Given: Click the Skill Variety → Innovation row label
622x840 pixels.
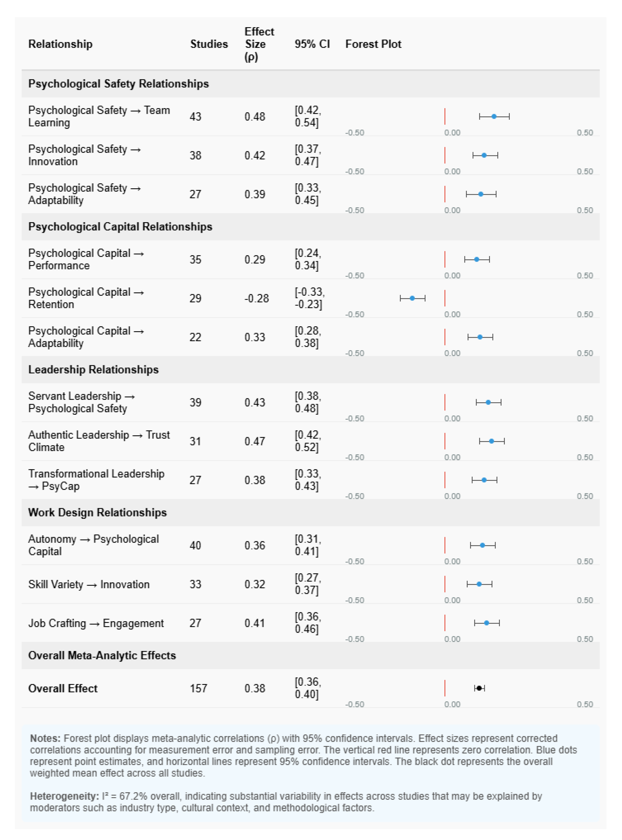Looking at the screenshot, I should pyautogui.click(x=89, y=584).
